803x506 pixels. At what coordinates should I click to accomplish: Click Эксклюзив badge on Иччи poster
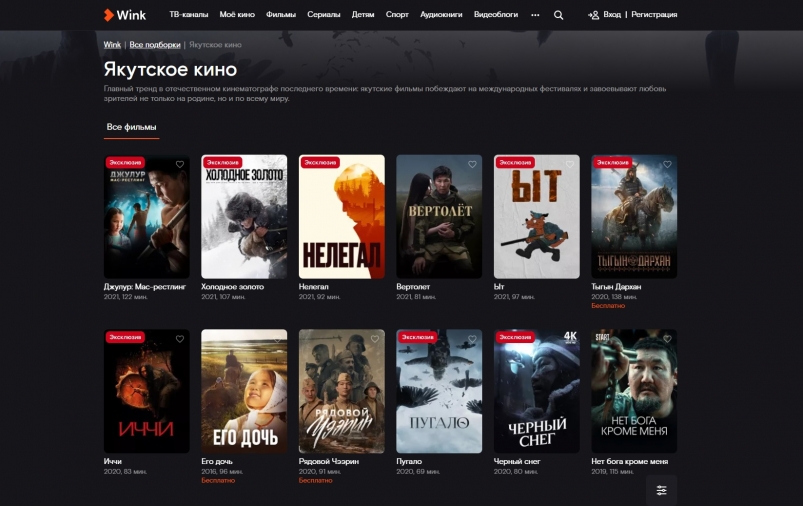pyautogui.click(x=125, y=337)
